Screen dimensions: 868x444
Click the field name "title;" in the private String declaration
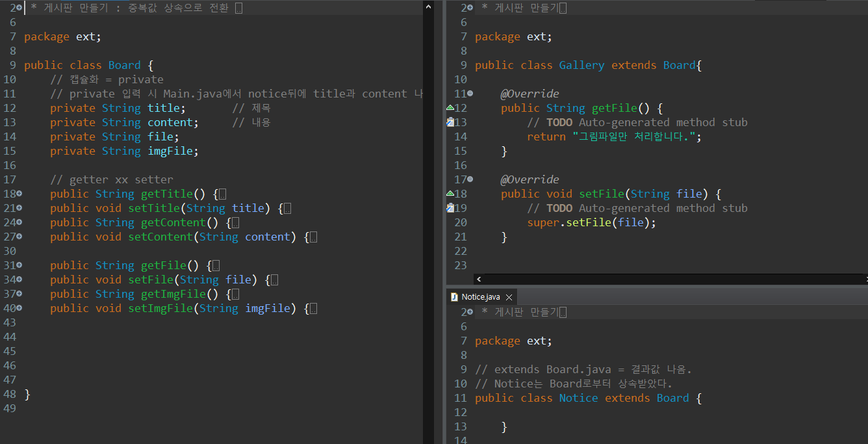point(166,108)
